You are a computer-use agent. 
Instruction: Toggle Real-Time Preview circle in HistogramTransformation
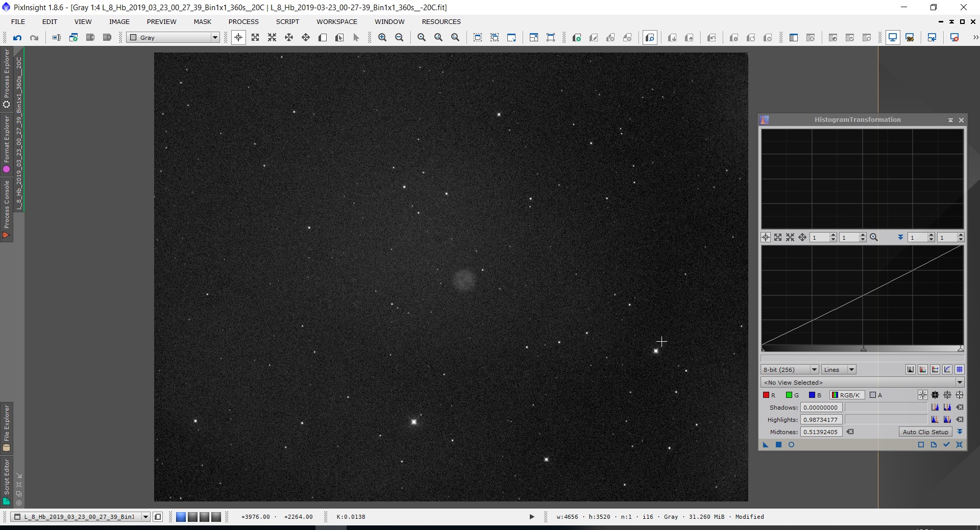click(791, 445)
